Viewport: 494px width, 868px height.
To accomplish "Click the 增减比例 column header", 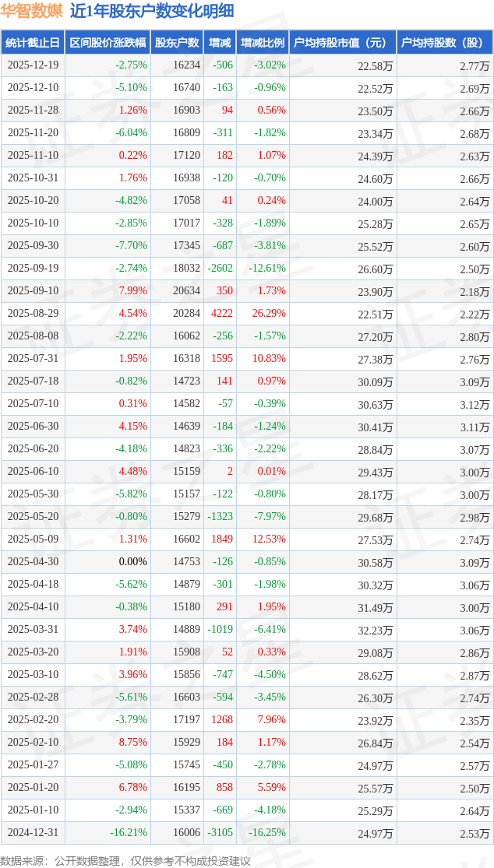I will pos(263,43).
